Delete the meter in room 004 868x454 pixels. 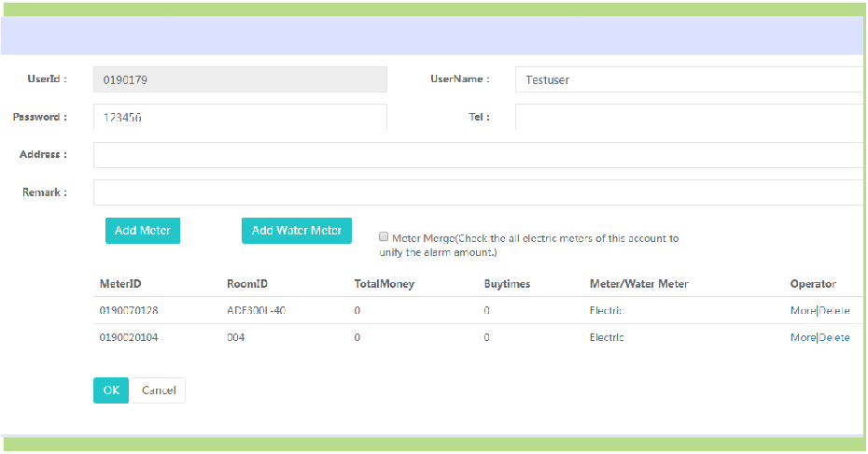(834, 337)
